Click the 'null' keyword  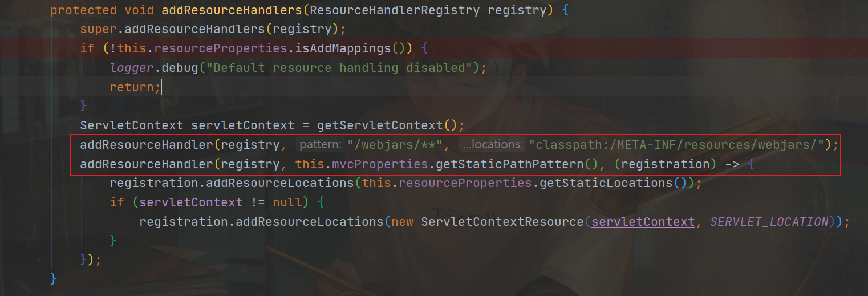coord(287,202)
